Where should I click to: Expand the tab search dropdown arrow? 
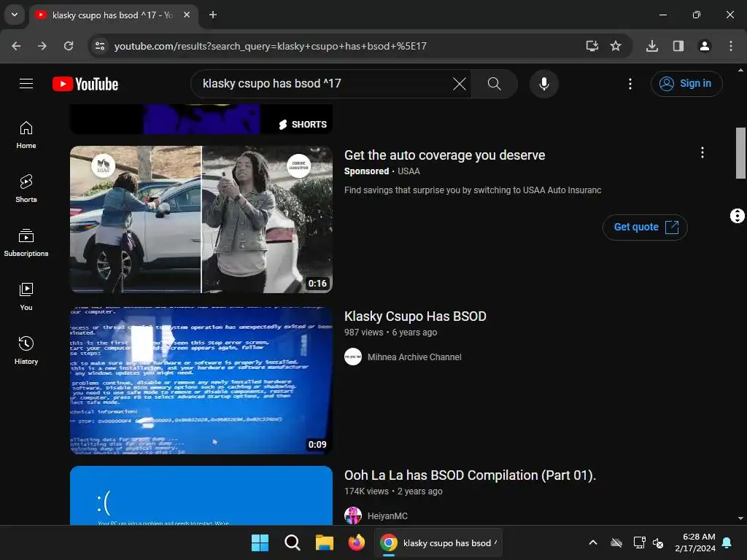[x=15, y=15]
